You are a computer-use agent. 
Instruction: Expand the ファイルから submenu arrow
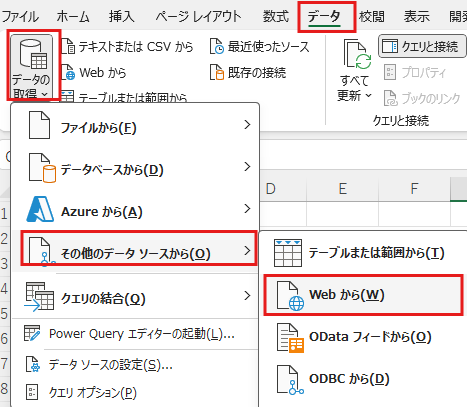pos(247,125)
